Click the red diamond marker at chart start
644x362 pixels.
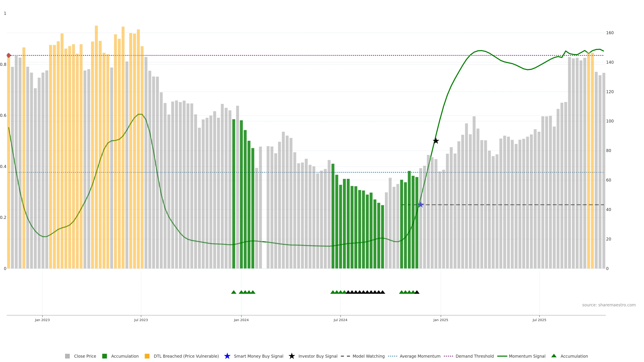click(x=9, y=55)
